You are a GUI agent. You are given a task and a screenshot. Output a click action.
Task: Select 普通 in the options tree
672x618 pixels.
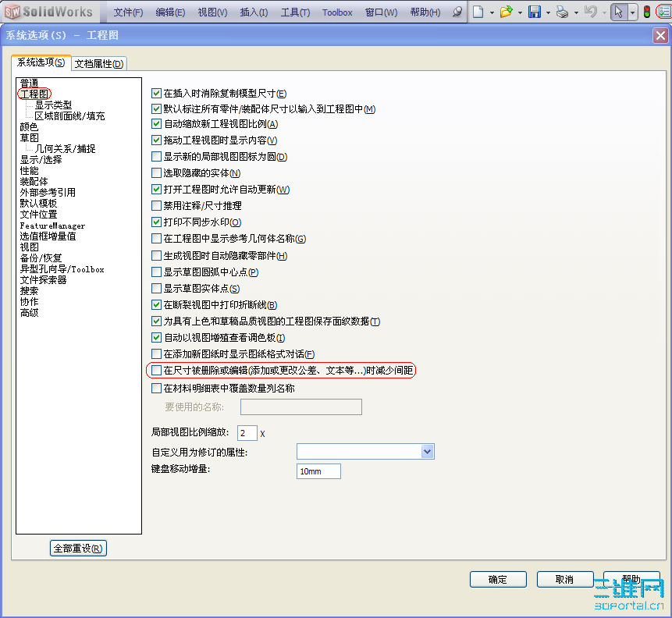coord(29,83)
